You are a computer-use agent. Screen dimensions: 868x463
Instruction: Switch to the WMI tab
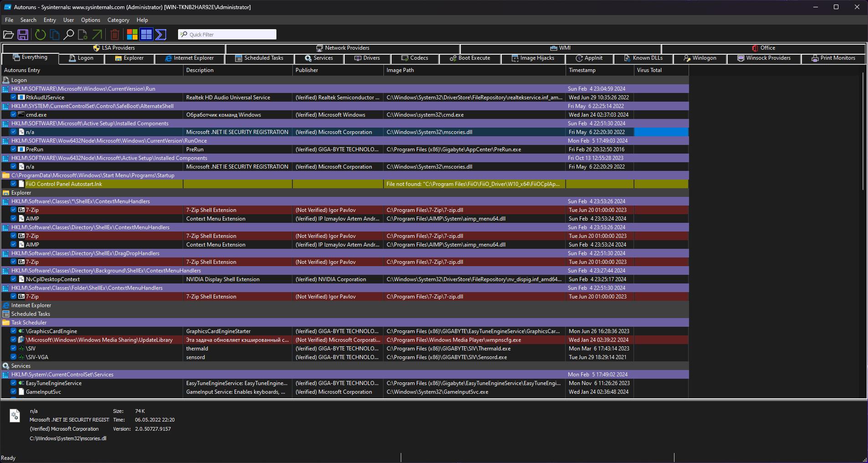coord(560,48)
